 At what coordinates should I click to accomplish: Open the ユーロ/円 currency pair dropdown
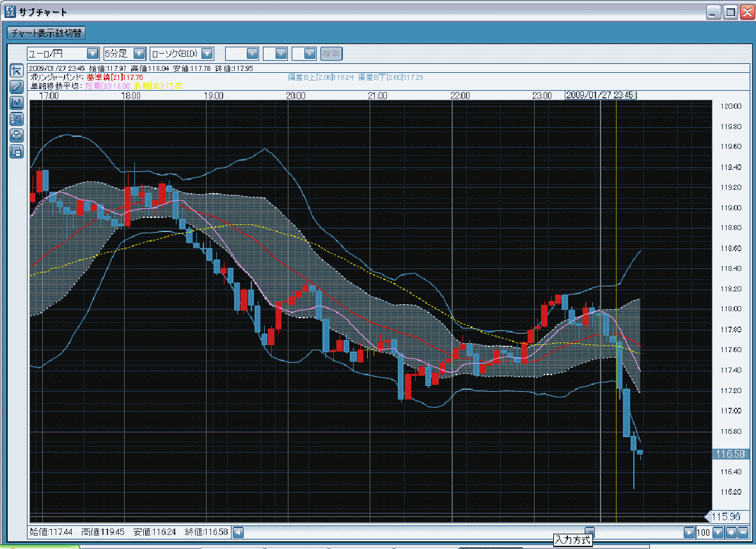tap(92, 53)
